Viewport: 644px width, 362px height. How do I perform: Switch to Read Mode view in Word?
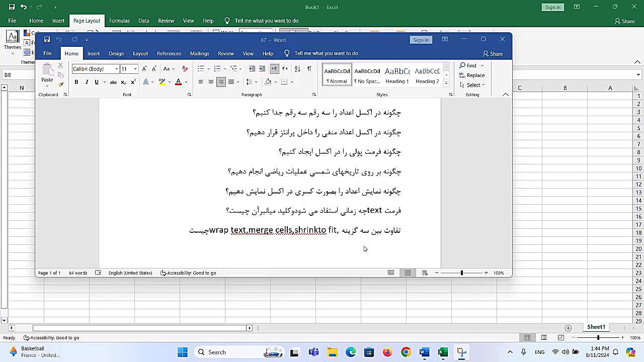point(391,273)
